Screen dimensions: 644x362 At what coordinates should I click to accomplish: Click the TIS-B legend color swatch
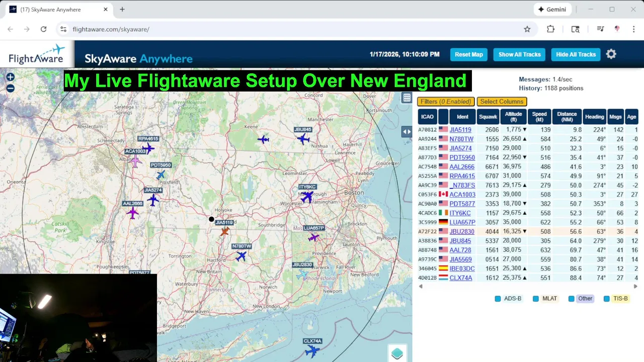click(x=606, y=299)
